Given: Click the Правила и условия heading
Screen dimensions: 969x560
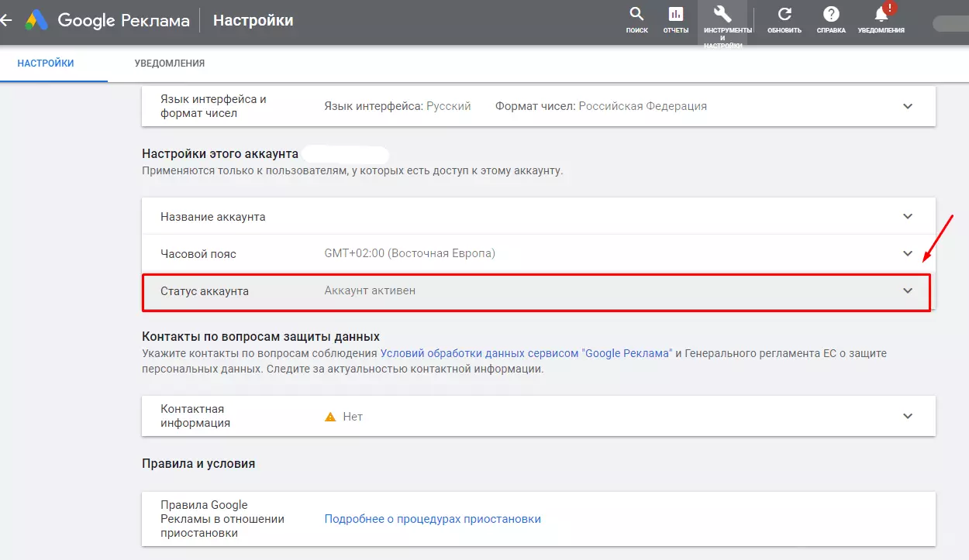Looking at the screenshot, I should coord(198,463).
